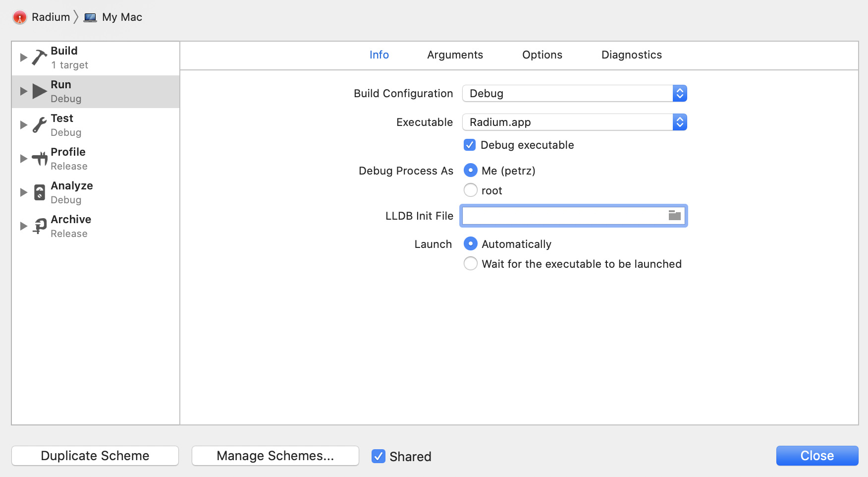
Task: Click the Duplicate Scheme button
Action: pos(95,456)
